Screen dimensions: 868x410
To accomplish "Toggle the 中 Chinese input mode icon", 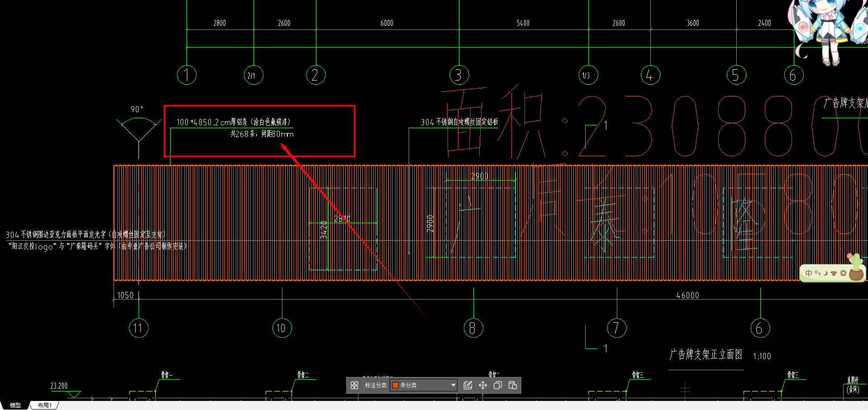I will point(809,273).
